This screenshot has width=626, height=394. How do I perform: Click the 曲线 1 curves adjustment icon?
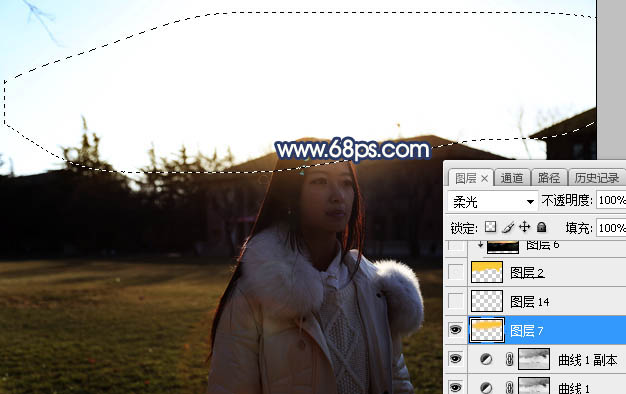486,387
